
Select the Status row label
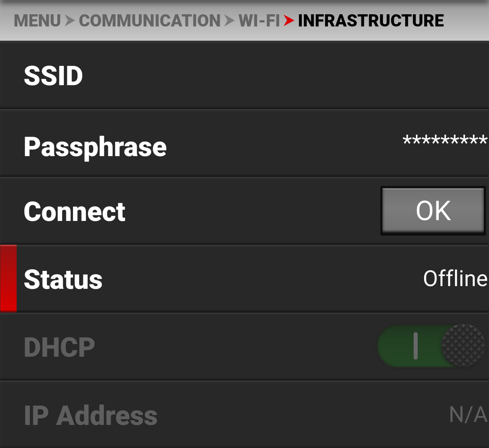tap(63, 280)
